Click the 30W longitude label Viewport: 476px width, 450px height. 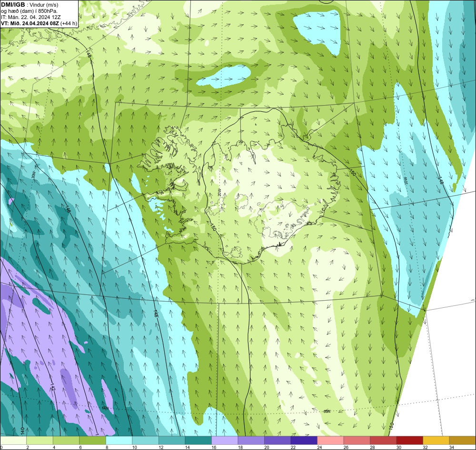point(34,175)
